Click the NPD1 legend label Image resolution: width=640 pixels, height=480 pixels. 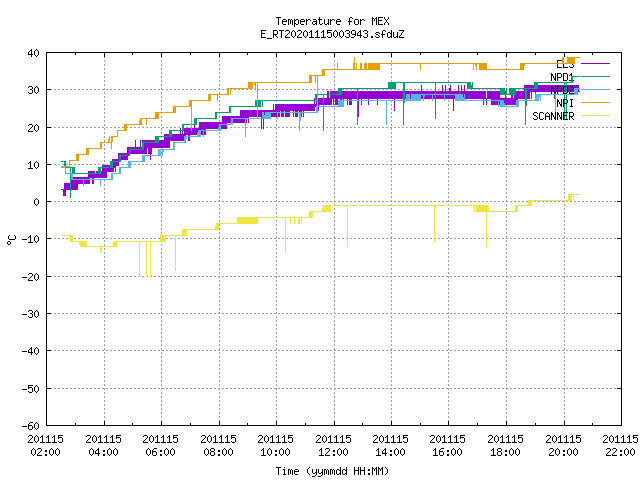(562, 77)
